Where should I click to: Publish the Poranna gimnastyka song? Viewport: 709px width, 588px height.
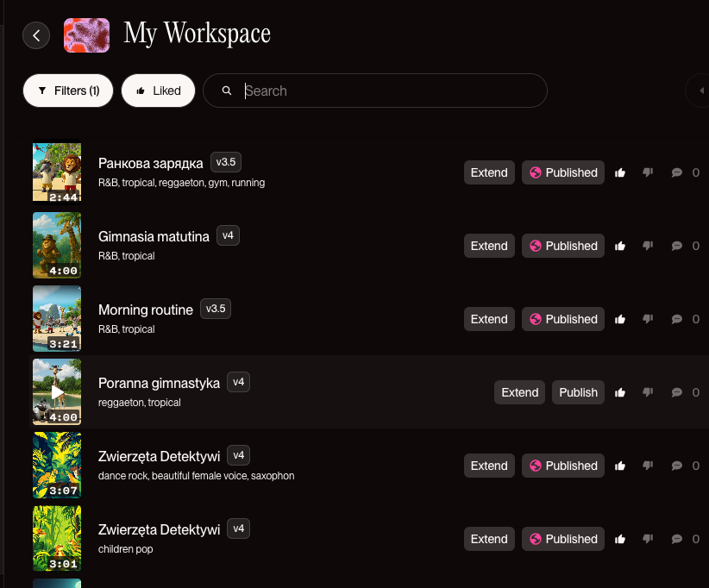[578, 392]
